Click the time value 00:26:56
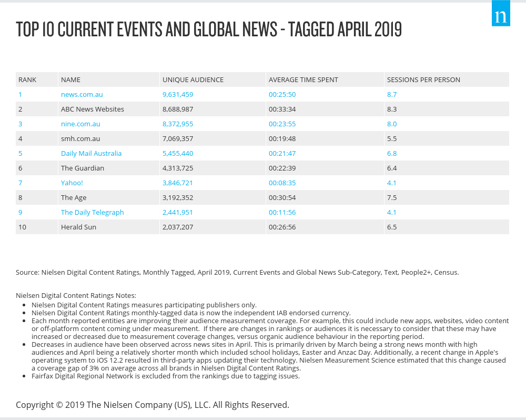Screen dimensions: 526x420 282,227
